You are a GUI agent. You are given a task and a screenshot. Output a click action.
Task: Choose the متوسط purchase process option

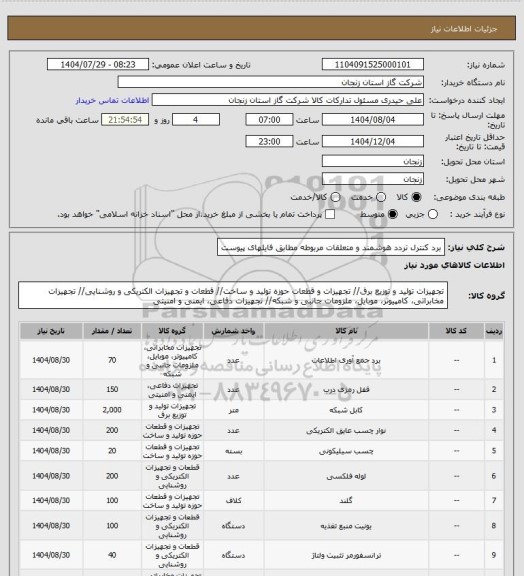(x=392, y=214)
